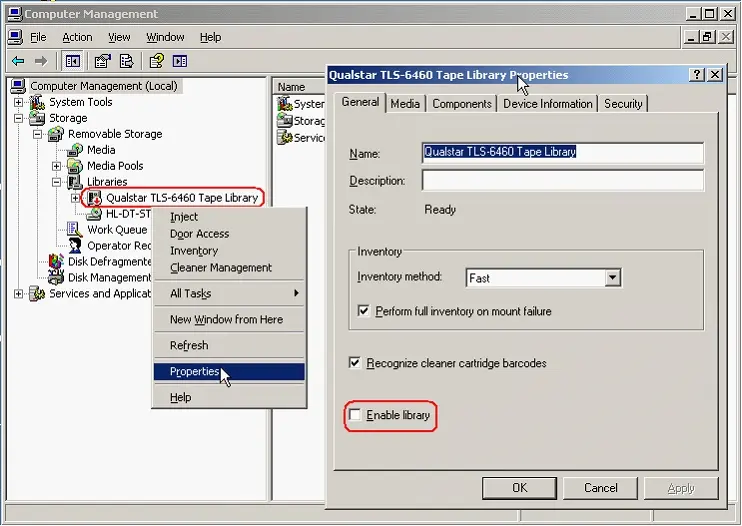
Task: Click the Media Pools folder icon
Action: [75, 166]
